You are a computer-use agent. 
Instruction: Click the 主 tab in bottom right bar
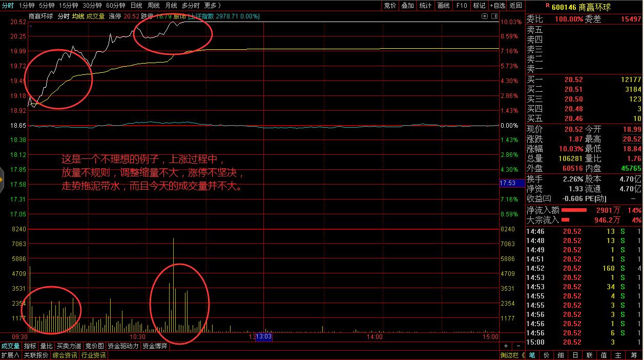[618, 354]
